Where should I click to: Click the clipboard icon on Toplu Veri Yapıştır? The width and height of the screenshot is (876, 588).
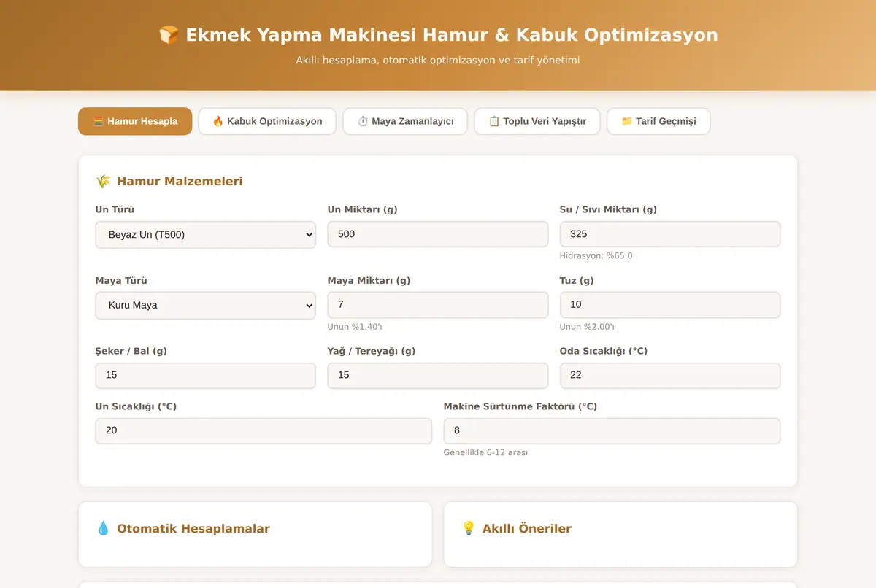494,122
